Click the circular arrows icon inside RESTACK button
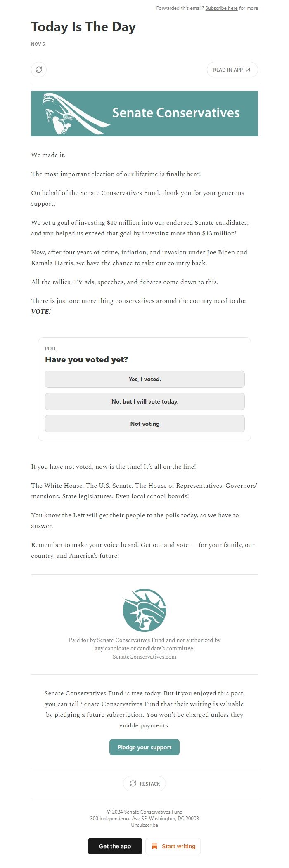This screenshot has height=868, width=289. pyautogui.click(x=133, y=784)
